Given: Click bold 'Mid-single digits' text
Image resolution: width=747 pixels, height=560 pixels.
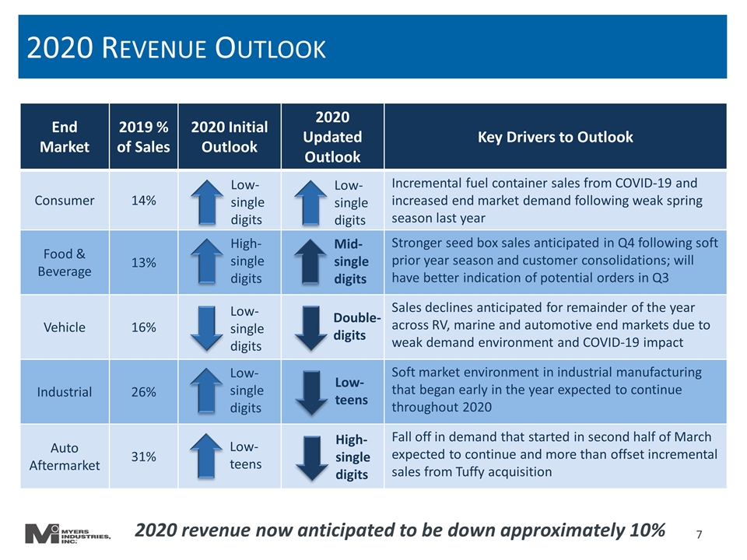Looking at the screenshot, I should tap(351, 261).
